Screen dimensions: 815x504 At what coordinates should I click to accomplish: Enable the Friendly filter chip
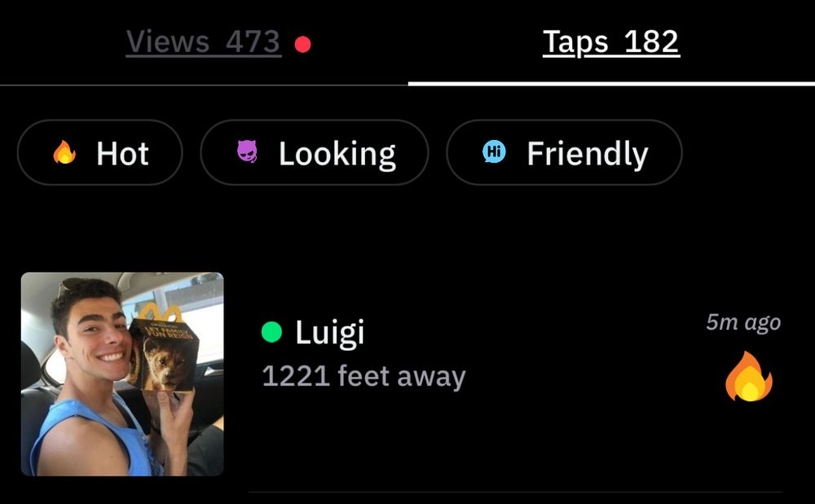[x=564, y=152]
